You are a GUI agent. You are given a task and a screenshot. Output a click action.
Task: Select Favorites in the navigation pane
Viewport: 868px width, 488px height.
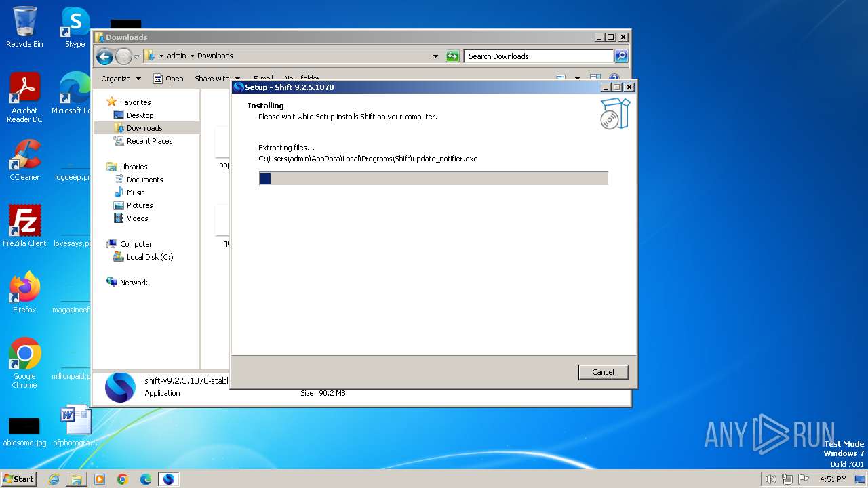(x=135, y=102)
